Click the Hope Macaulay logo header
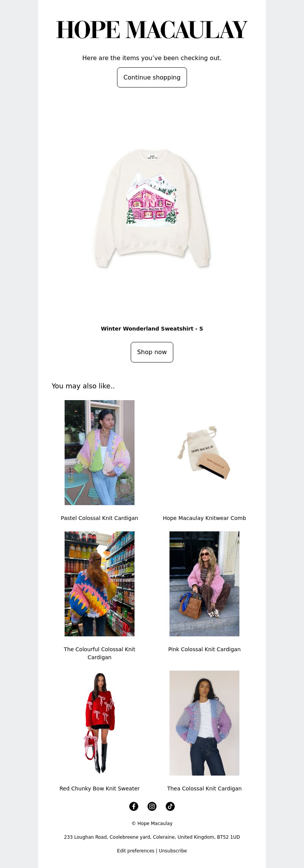This screenshot has width=304, height=868. click(x=152, y=30)
